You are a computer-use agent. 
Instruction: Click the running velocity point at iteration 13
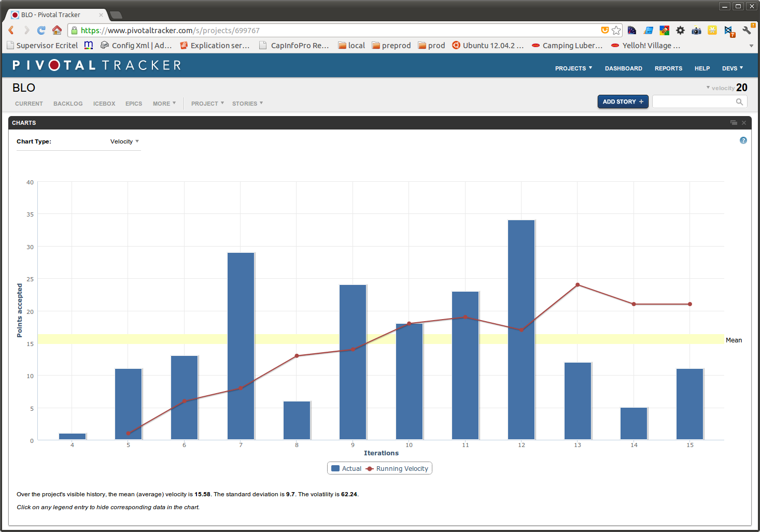tap(578, 285)
